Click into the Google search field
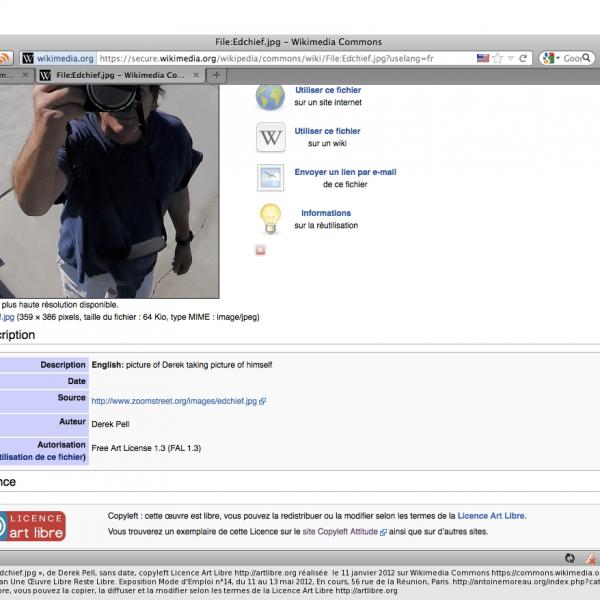The image size is (600, 600). pyautogui.click(x=572, y=58)
